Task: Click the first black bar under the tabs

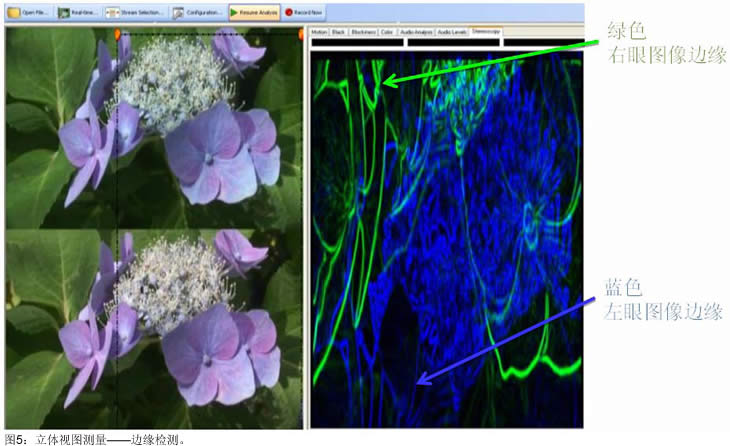Action: [357, 43]
